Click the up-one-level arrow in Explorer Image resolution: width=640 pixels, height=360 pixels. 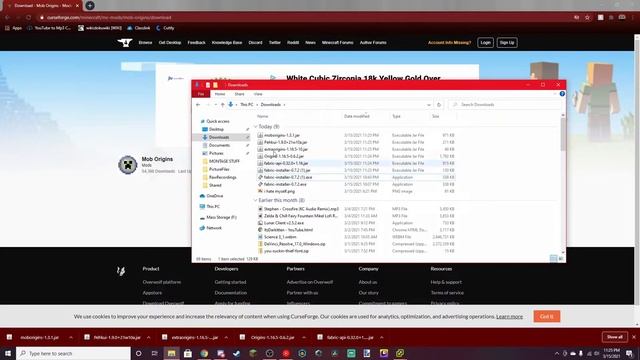tap(222, 105)
